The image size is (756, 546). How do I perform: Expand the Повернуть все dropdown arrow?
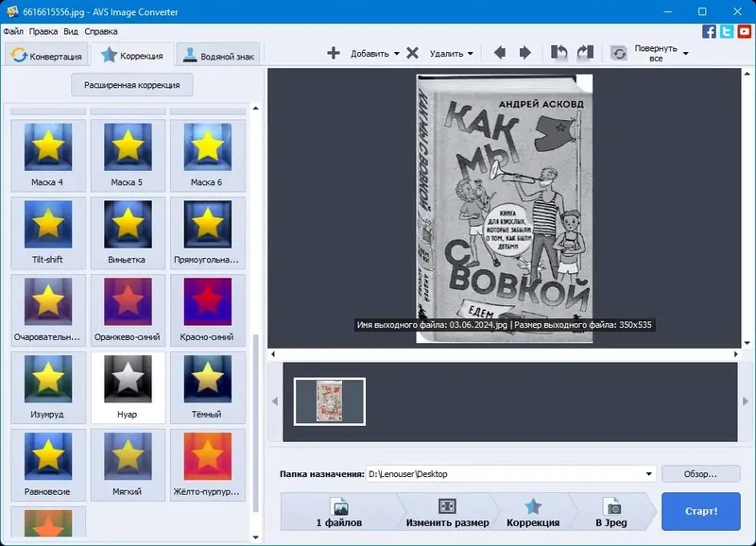(x=686, y=54)
